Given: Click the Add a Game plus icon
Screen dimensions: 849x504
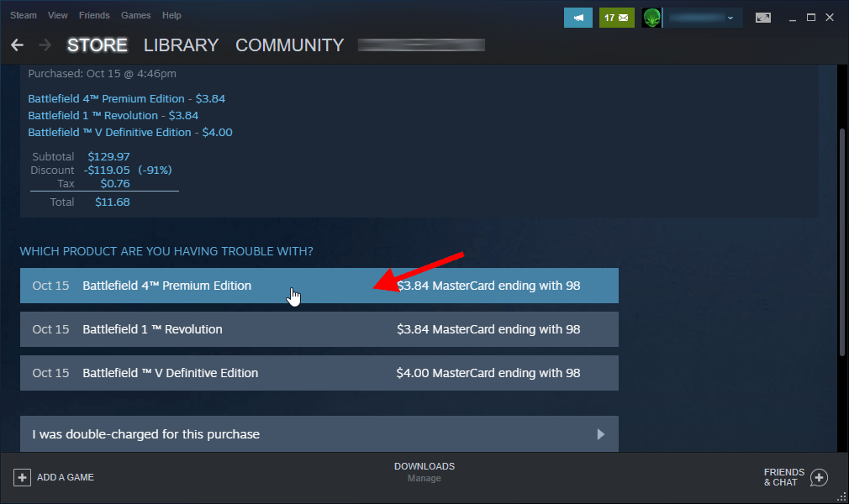Looking at the screenshot, I should point(22,477).
